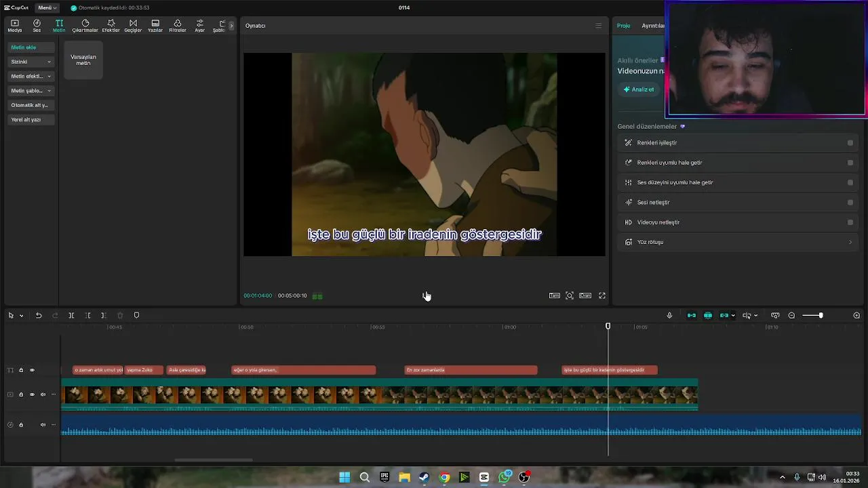Click the Sesi netleştir label
Viewport: 868px width, 488px height.
pos(653,203)
